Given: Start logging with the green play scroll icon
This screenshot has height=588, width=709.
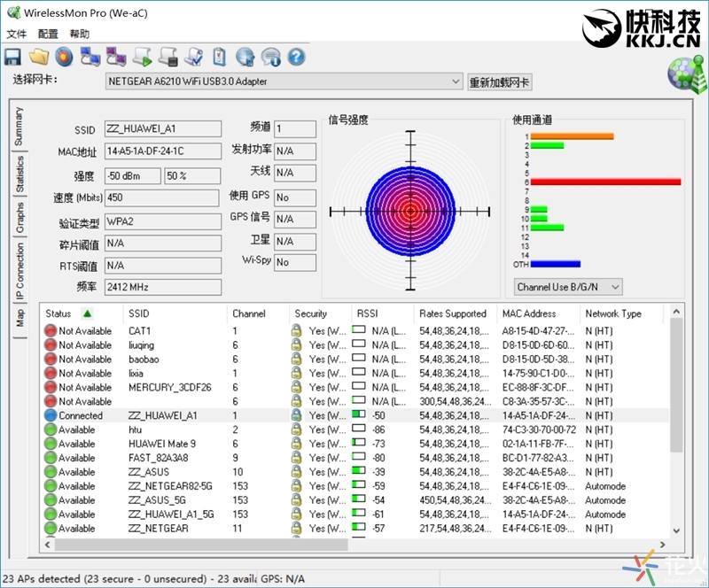Looking at the screenshot, I should click(x=143, y=57).
